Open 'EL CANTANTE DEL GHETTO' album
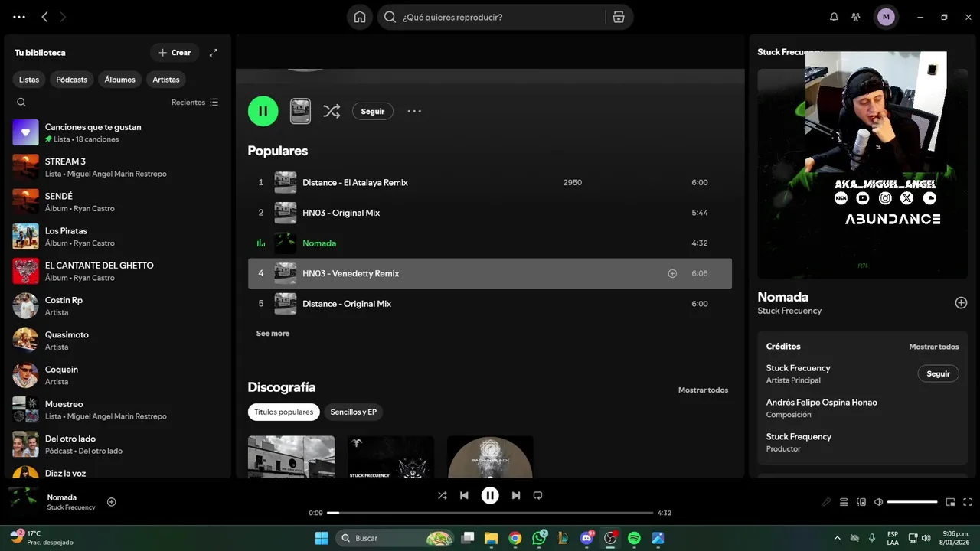 118,271
